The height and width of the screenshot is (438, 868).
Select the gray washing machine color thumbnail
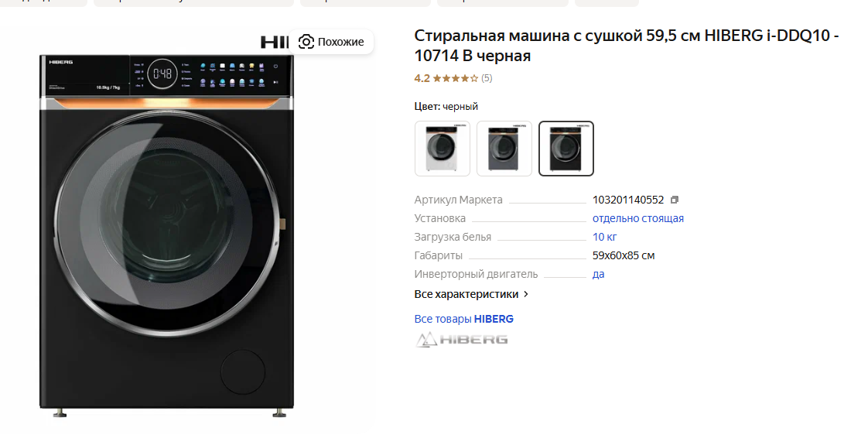(504, 149)
